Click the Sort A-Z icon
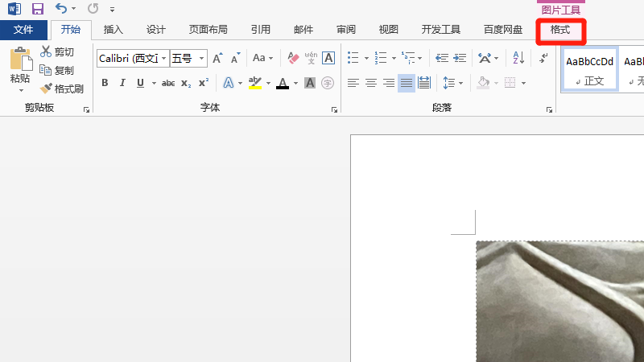Viewport: 644px width, 362px height. (518, 58)
